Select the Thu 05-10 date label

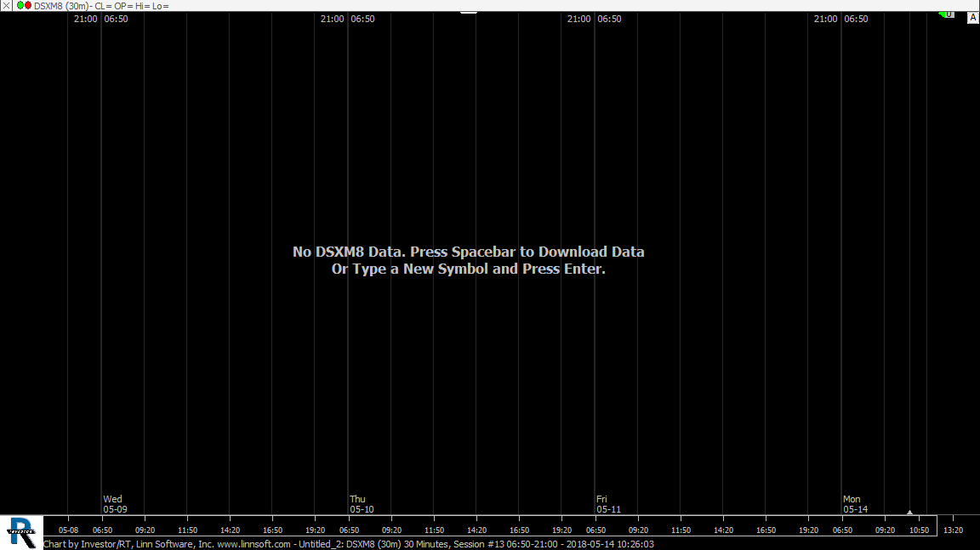coord(362,504)
